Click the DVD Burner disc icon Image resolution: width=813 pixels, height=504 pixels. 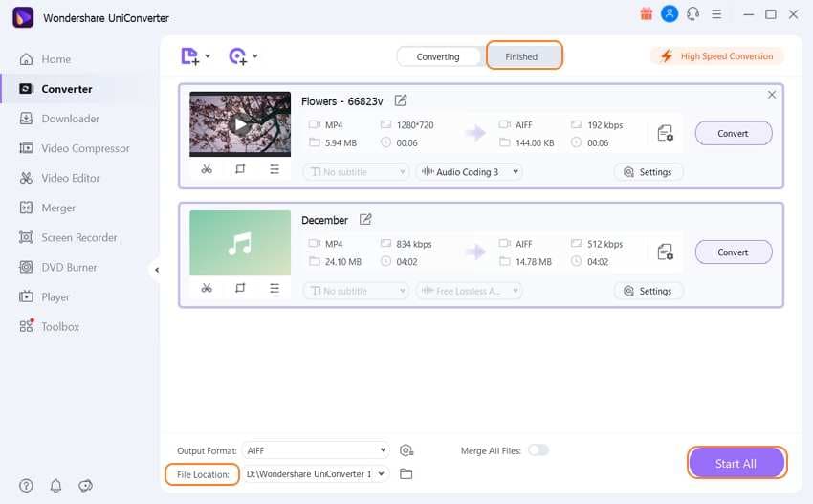click(26, 267)
